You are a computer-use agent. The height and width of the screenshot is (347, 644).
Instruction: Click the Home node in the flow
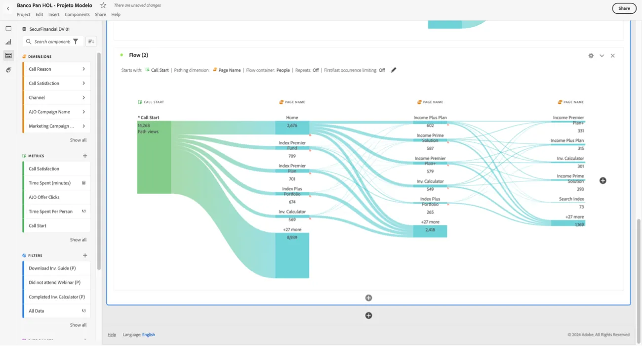[x=292, y=127]
